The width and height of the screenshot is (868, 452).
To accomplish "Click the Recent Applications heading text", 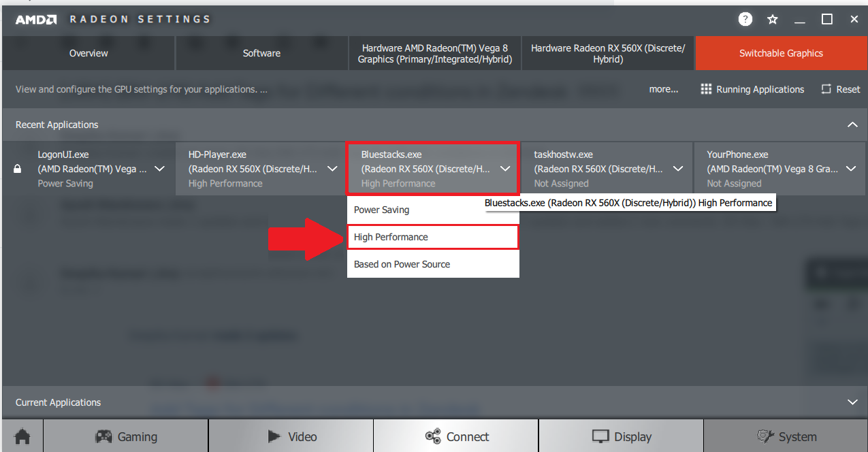I will coord(57,125).
